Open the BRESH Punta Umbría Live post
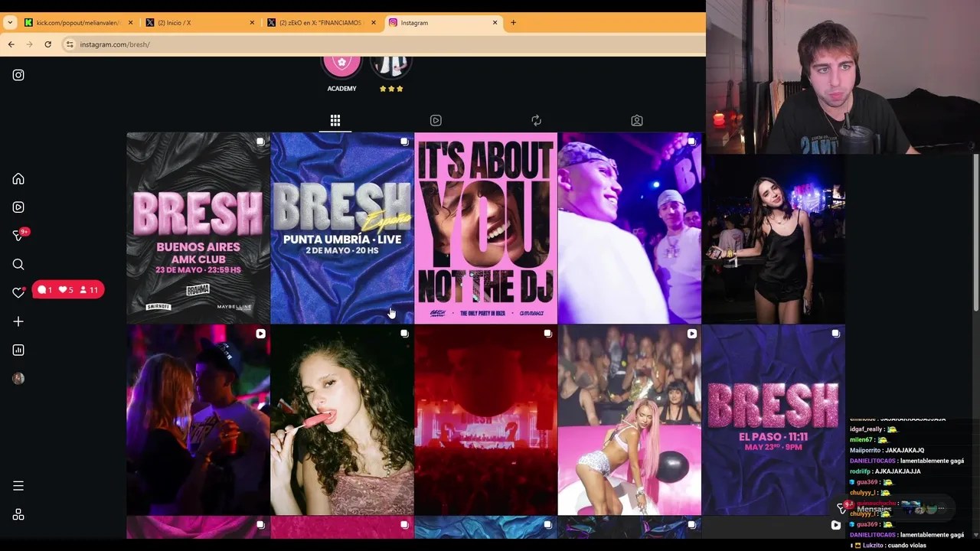Screen dimensions: 980x551 pyautogui.click(x=341, y=228)
